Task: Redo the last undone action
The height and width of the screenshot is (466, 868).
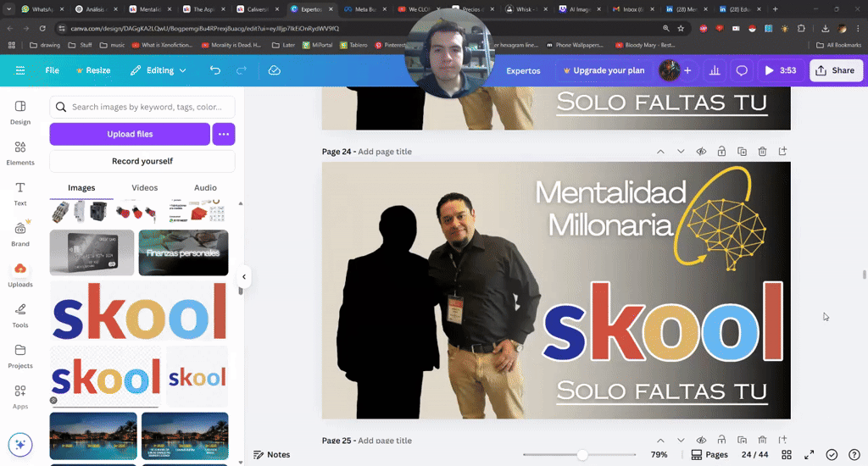Action: pos(242,70)
